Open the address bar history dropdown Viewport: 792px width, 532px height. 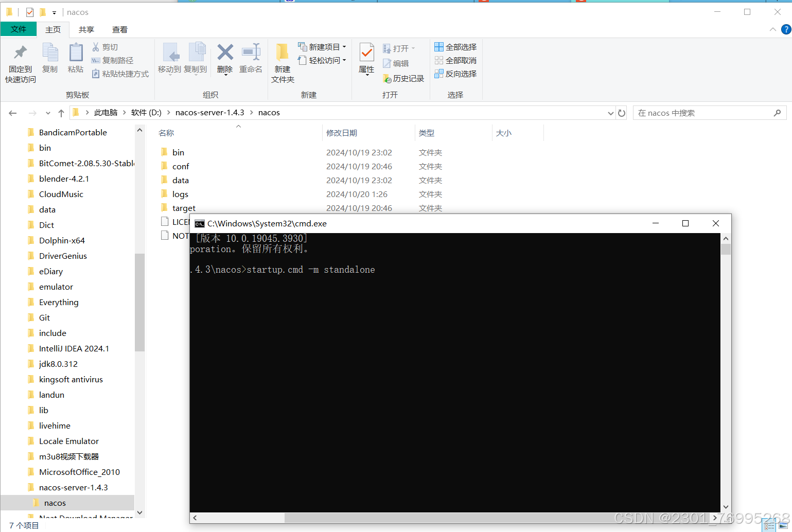pos(610,113)
